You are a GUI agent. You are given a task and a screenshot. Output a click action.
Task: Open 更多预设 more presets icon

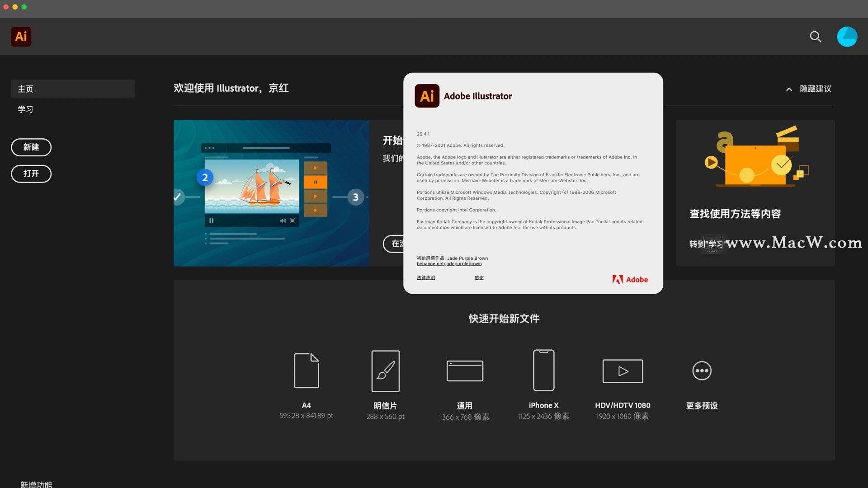(702, 371)
